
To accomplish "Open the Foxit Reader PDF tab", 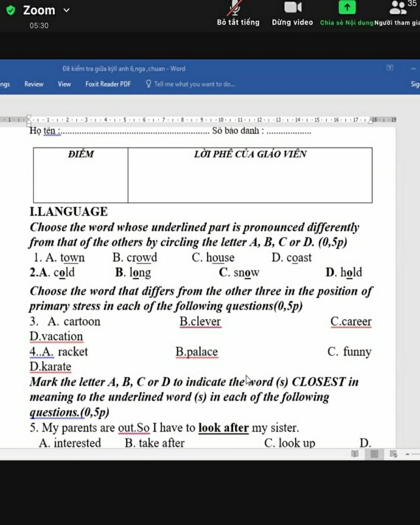I will pos(108,84).
